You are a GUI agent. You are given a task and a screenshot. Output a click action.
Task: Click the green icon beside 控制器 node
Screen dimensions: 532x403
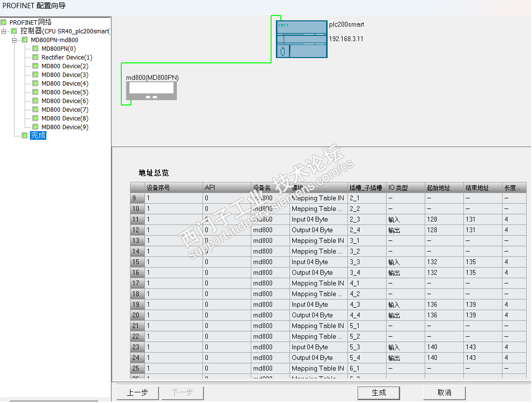coord(14,31)
